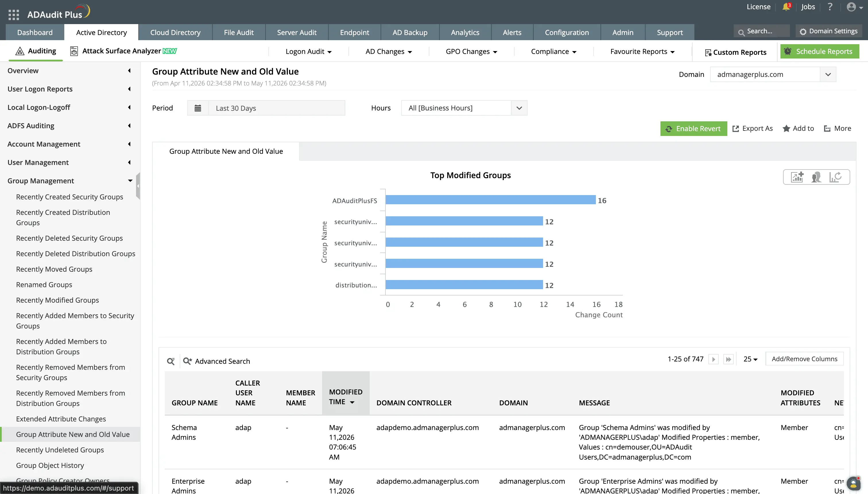The width and height of the screenshot is (868, 494).
Task: Click the Attack Surface Analyzer icon
Action: 74,51
